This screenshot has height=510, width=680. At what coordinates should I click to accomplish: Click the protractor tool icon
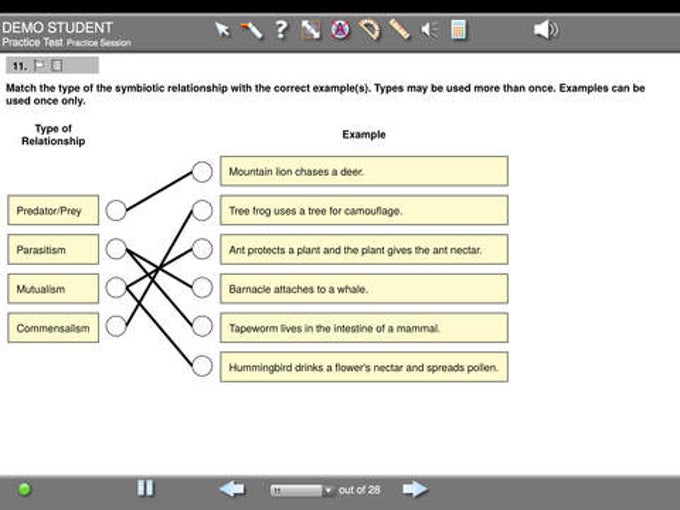pos(370,30)
